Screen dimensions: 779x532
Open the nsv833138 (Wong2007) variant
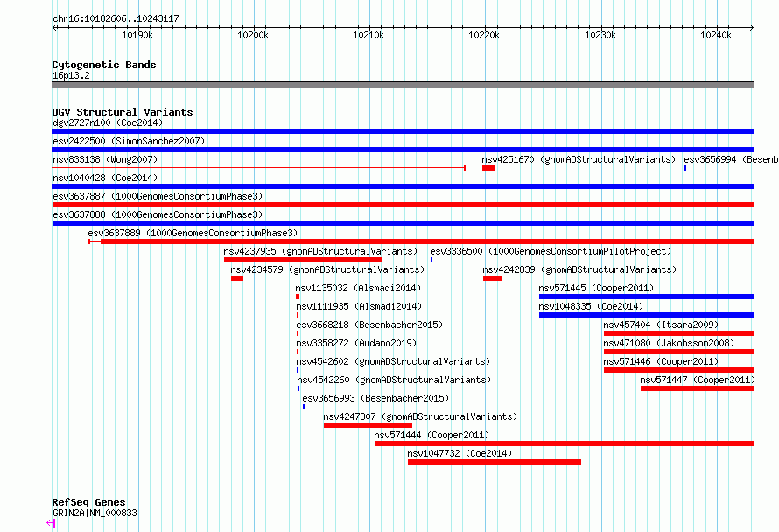105,159
